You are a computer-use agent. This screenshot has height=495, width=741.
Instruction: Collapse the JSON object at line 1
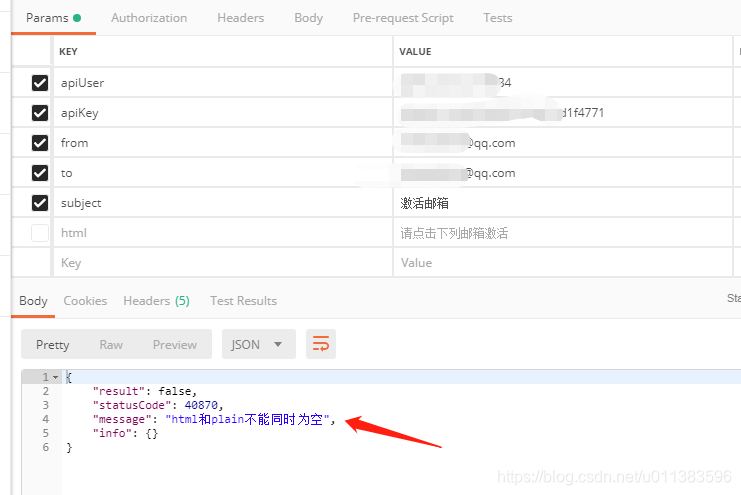tap(56, 377)
